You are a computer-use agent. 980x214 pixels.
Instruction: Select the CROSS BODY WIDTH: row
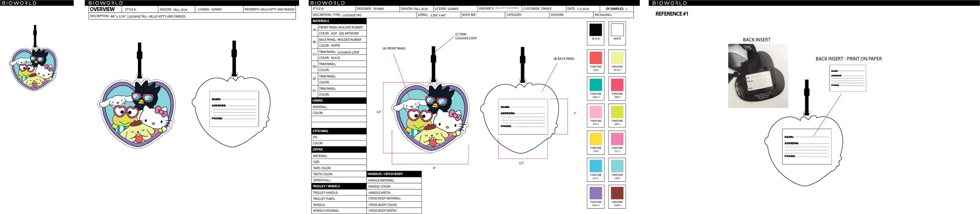point(394,210)
